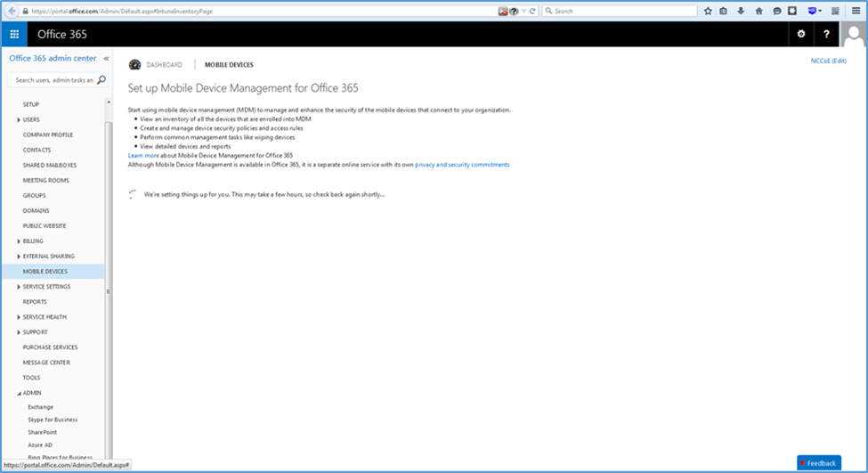
Task: Click the browser back arrow
Action: point(12,11)
